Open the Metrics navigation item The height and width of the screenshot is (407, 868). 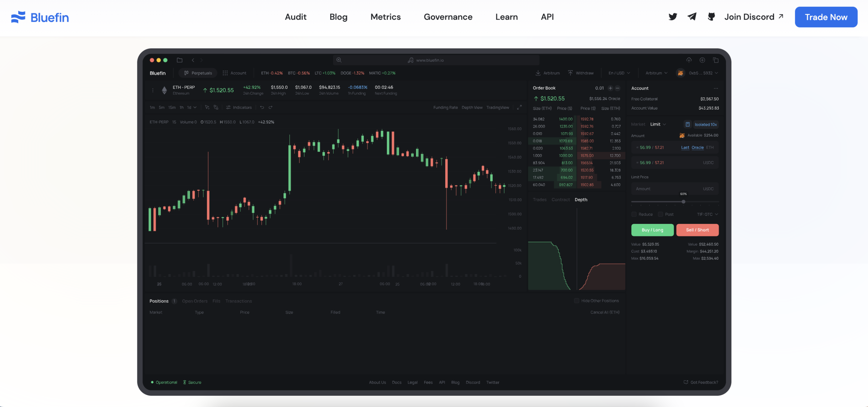386,17
